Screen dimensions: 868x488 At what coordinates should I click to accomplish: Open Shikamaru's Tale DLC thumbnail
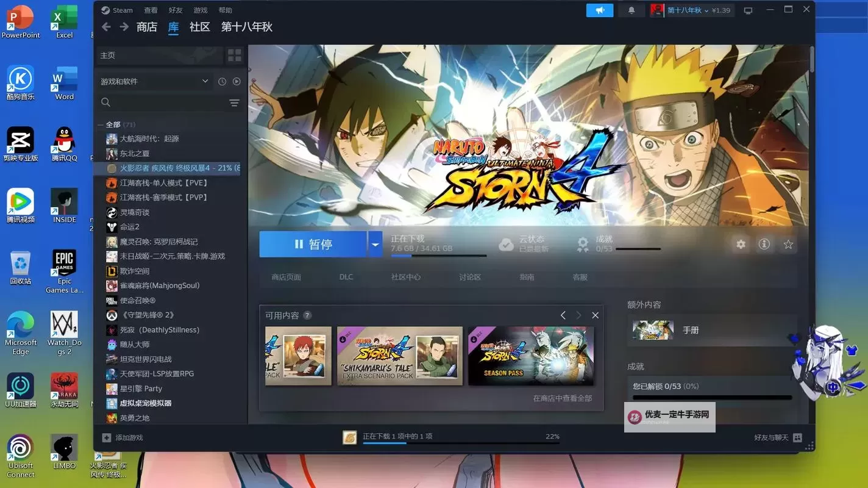(400, 356)
